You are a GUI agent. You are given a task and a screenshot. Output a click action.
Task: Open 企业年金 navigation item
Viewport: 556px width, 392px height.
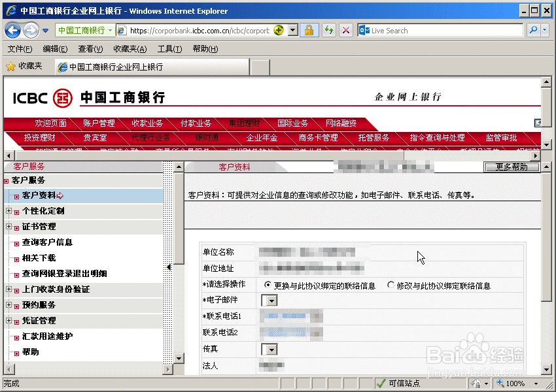coord(262,138)
